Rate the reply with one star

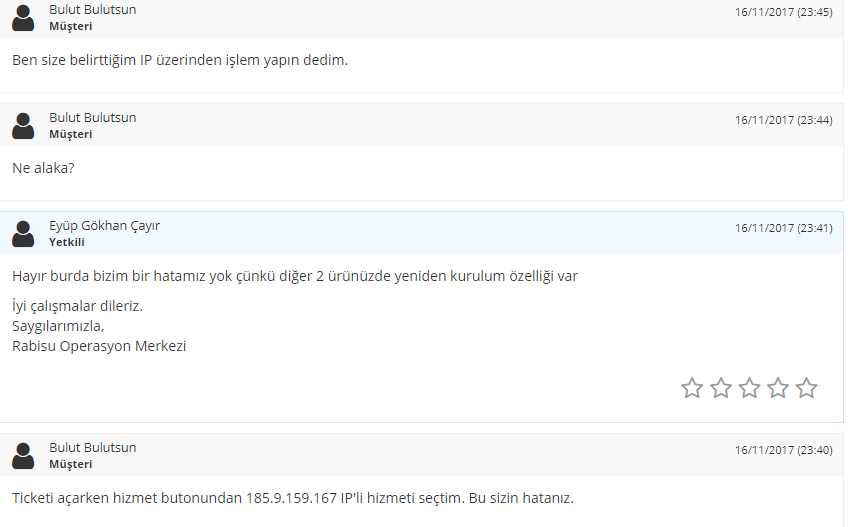click(692, 388)
